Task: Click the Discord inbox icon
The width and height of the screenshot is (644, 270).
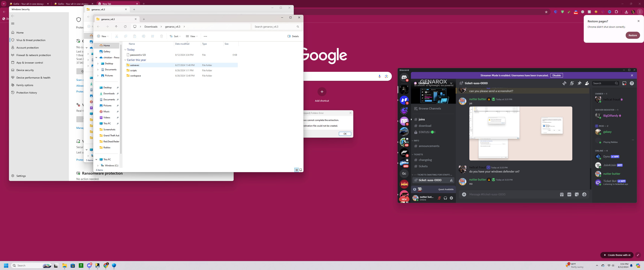Action: tap(624, 83)
